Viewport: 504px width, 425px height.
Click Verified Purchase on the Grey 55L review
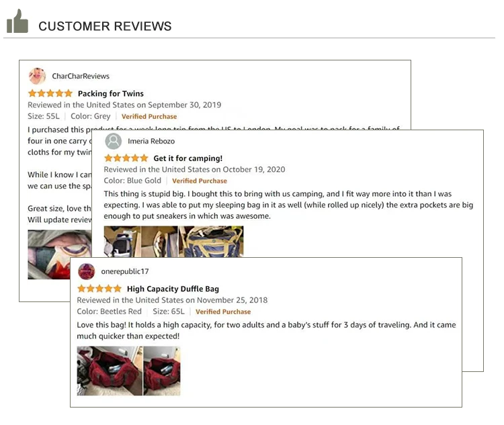[149, 117]
